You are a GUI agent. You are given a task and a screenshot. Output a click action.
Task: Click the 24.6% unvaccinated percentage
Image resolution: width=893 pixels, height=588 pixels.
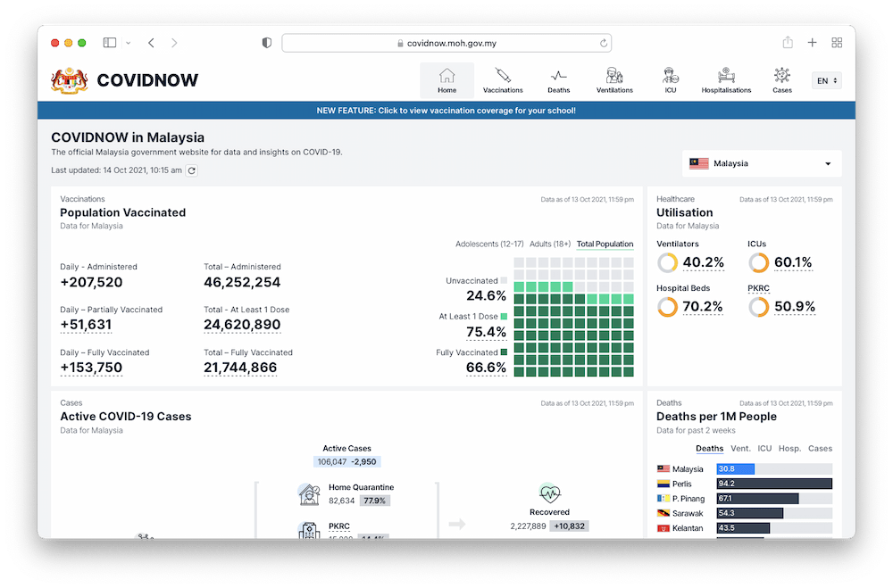(x=486, y=296)
